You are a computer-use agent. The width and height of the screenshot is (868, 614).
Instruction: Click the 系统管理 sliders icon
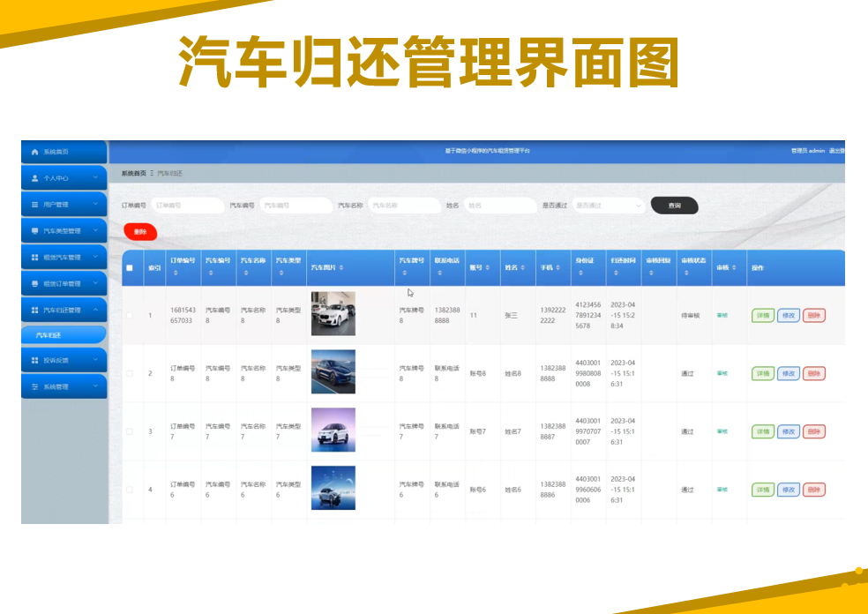click(x=35, y=387)
